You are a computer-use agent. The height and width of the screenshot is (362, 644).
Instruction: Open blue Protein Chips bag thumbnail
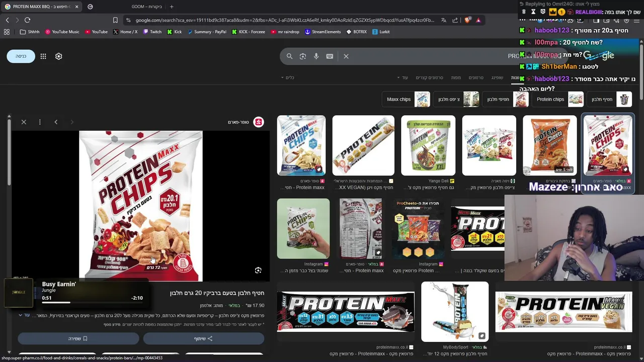click(301, 146)
